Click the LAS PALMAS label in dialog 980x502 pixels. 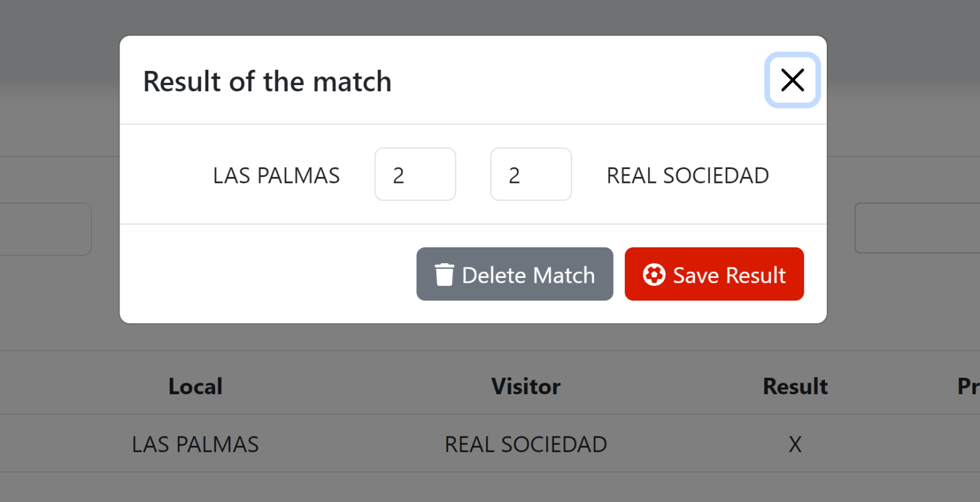pos(276,176)
